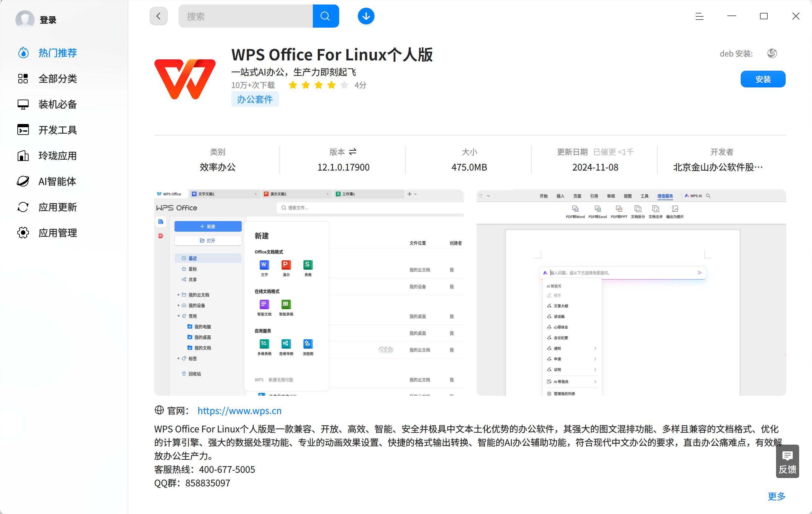Image resolution: width=812 pixels, height=514 pixels.
Task: Click the tagline 一站式AI办公，生产力即刻起飞
Action: (x=293, y=72)
